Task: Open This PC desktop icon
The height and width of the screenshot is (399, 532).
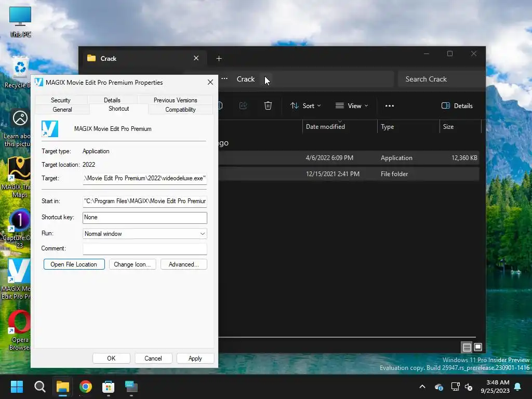Action: tap(20, 21)
